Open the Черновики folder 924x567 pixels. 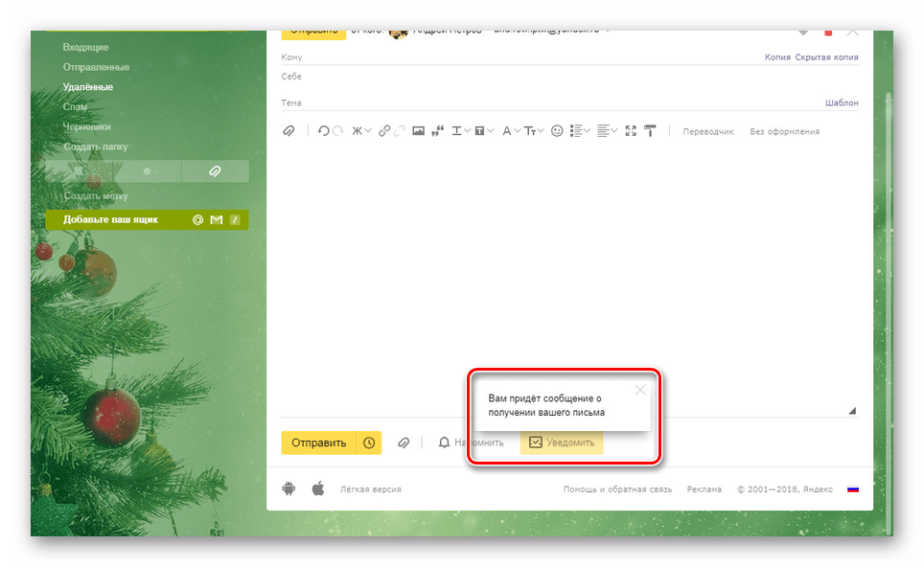pos(86,126)
